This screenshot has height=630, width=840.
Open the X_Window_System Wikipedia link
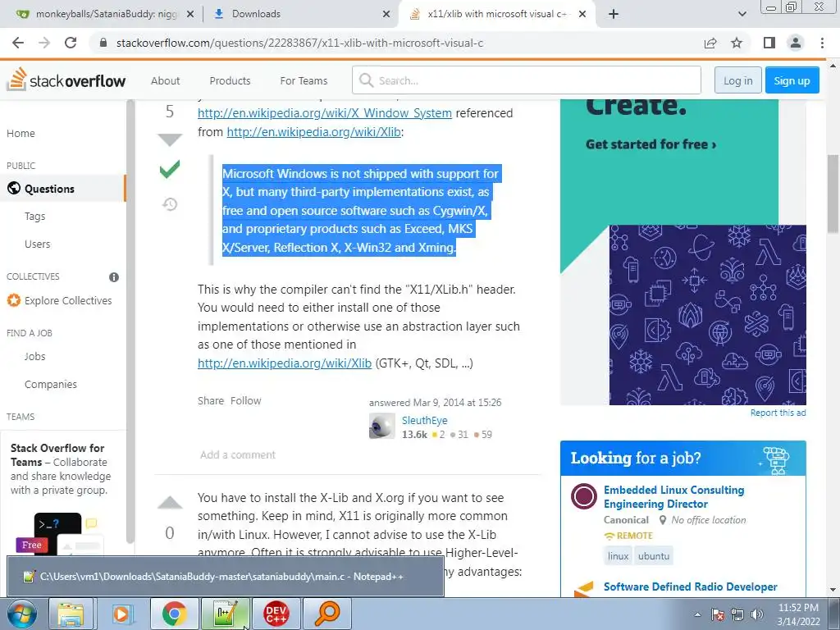325,113
